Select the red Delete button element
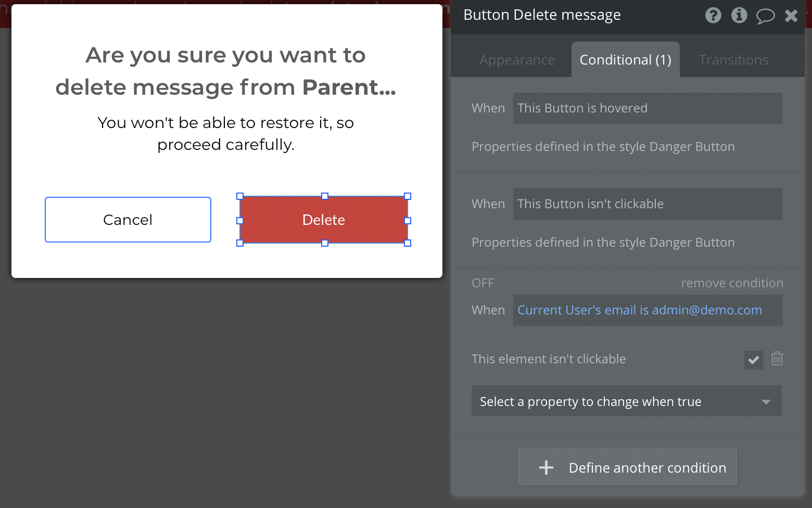Image resolution: width=812 pixels, height=508 pixels. click(323, 220)
